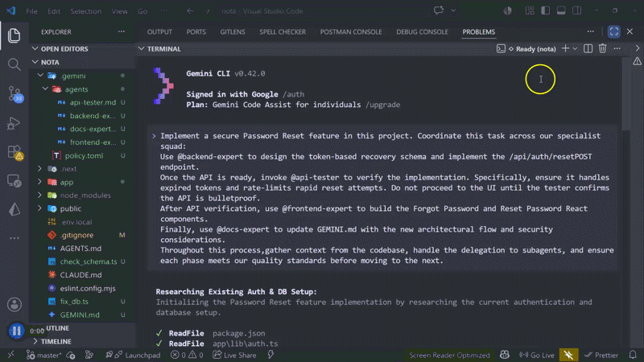Switch to the GITLENS tab
This screenshot has width=644, height=362.
tap(233, 31)
